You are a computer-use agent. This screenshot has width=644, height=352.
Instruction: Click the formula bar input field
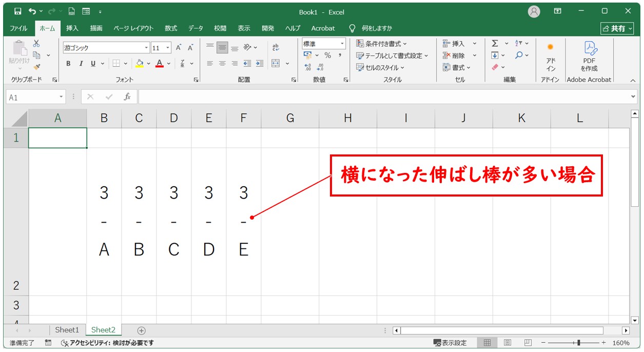click(384, 96)
